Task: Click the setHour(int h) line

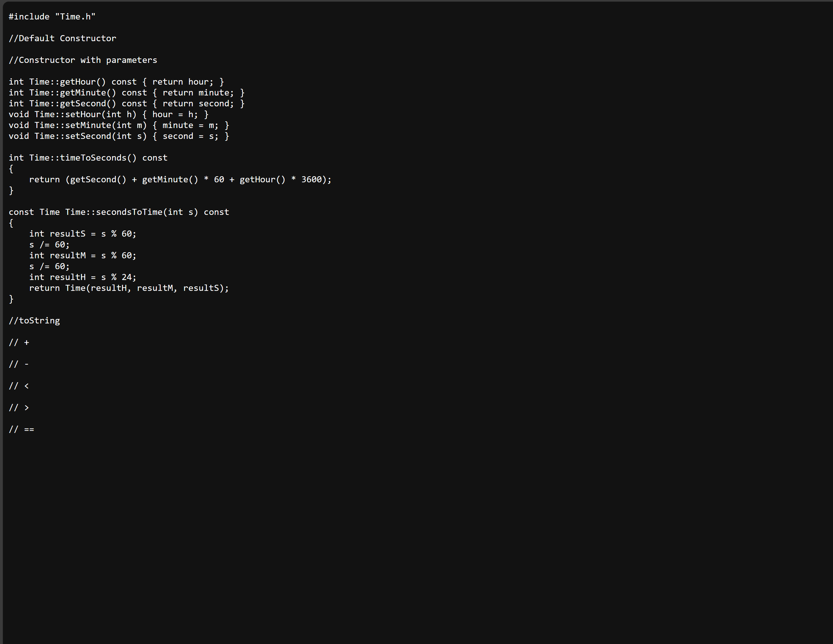Action: [x=109, y=114]
